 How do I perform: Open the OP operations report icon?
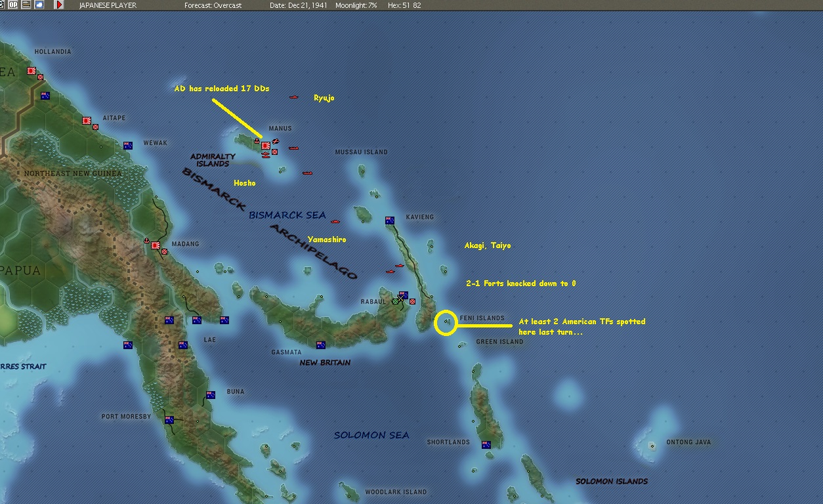[13, 5]
